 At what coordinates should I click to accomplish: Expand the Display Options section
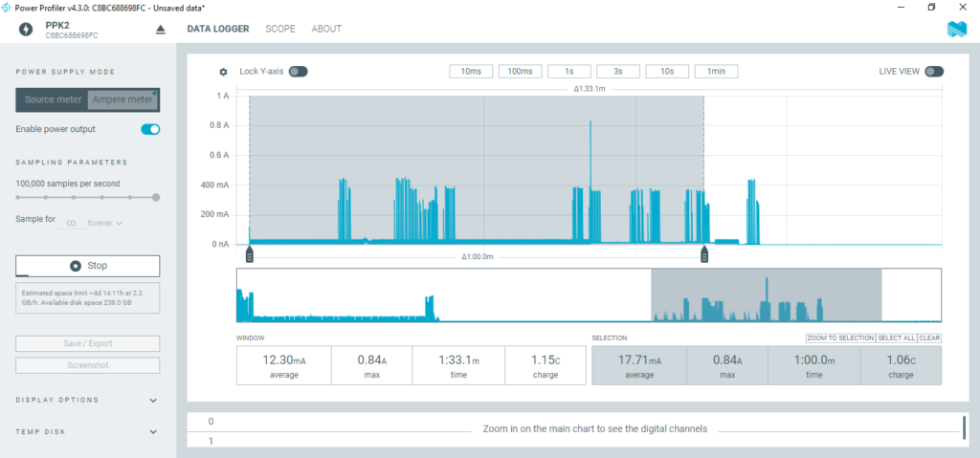(x=87, y=400)
